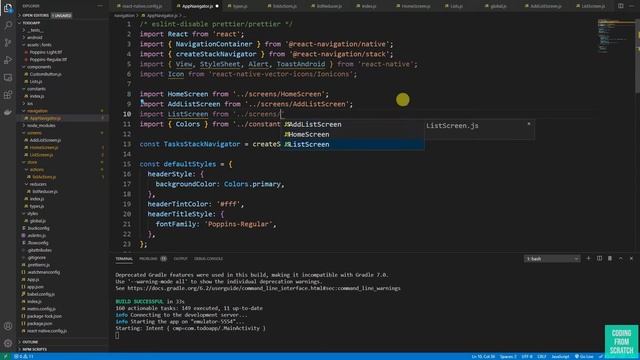Click the remote indicator in the status bar
Screen dimensions: 640x360
(5, 356)
